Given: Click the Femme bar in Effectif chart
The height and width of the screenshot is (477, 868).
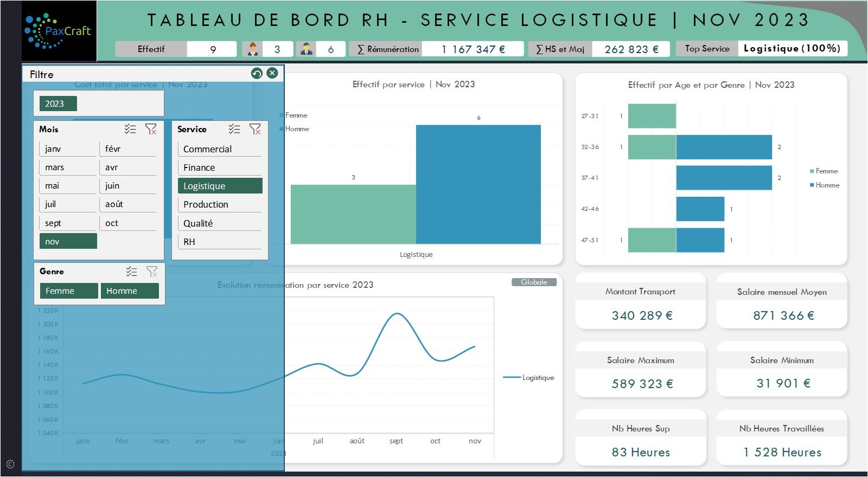Looking at the screenshot, I should [353, 214].
